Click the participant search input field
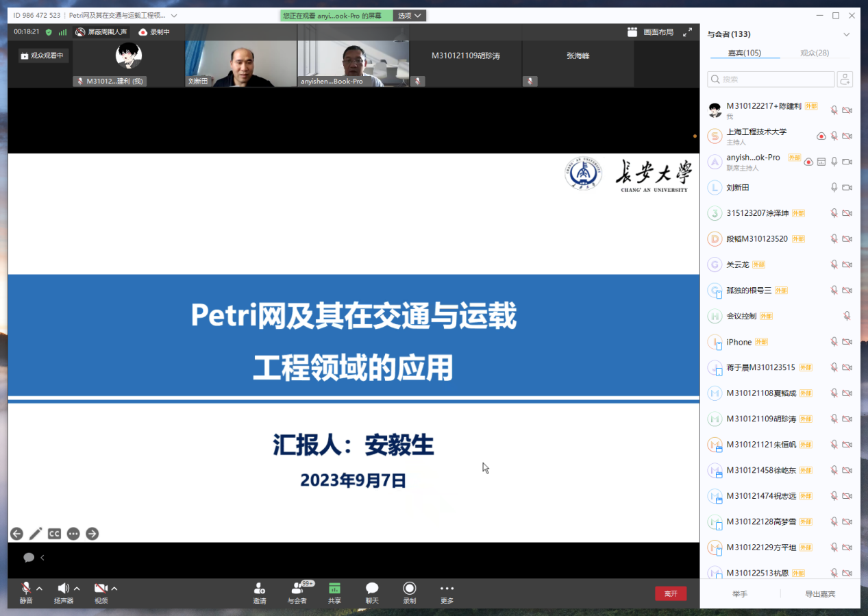868x616 pixels. coord(771,79)
